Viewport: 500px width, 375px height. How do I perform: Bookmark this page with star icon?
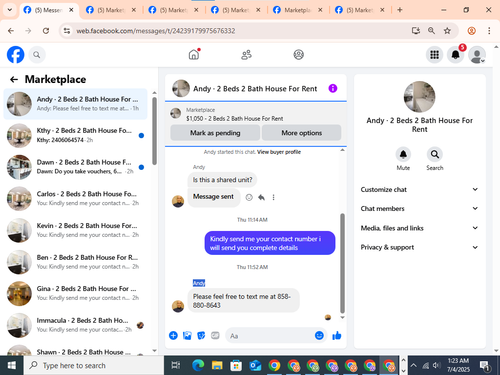tap(447, 31)
